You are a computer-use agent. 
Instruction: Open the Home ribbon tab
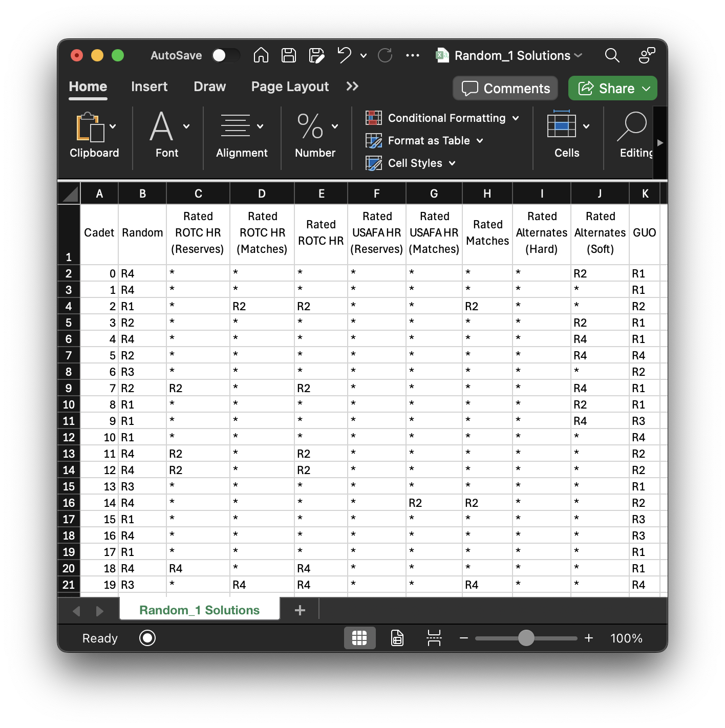point(88,87)
